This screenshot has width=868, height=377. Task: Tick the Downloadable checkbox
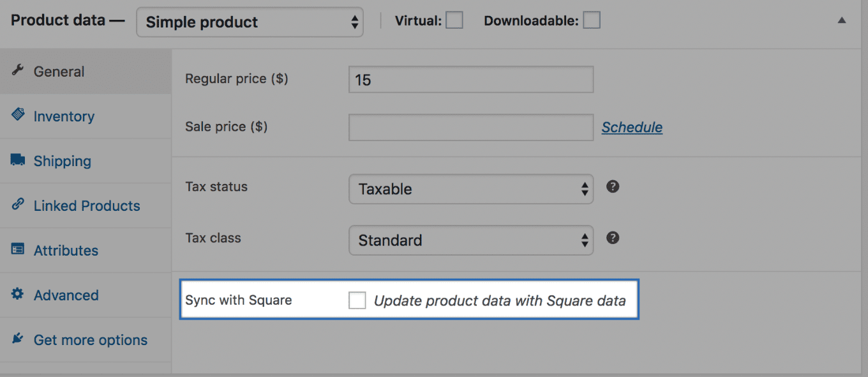pyautogui.click(x=592, y=21)
